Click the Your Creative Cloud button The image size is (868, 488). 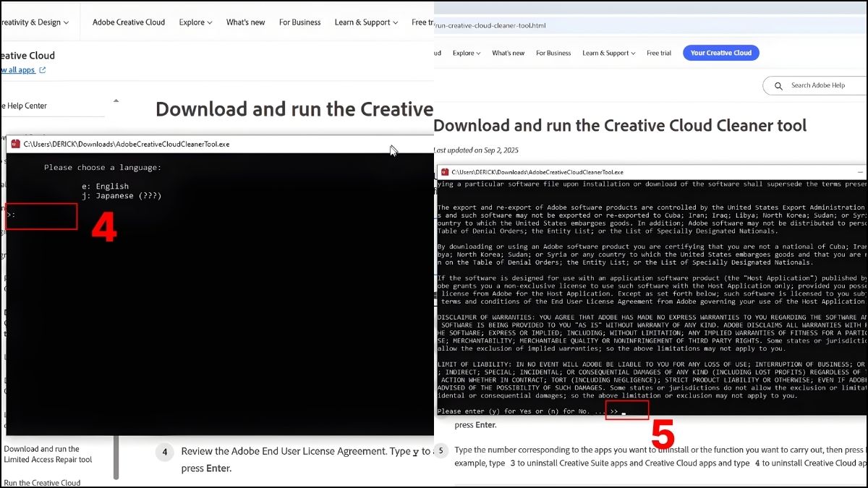(x=720, y=52)
